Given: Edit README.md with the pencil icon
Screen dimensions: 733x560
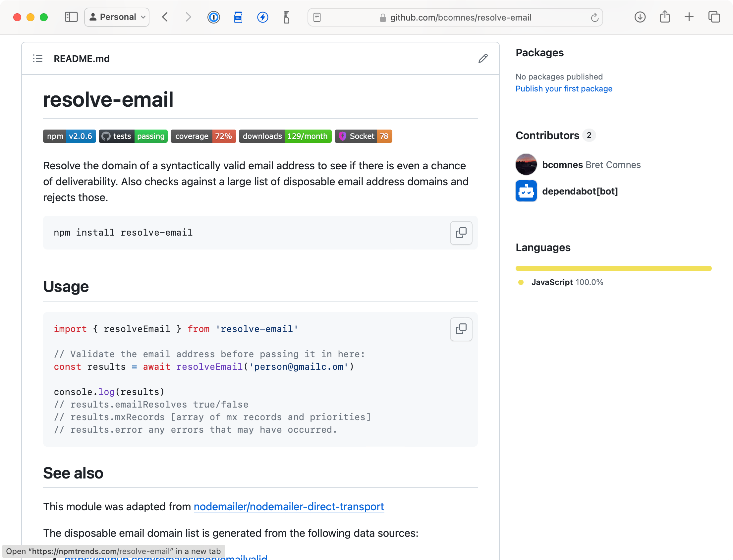Looking at the screenshot, I should 483,59.
